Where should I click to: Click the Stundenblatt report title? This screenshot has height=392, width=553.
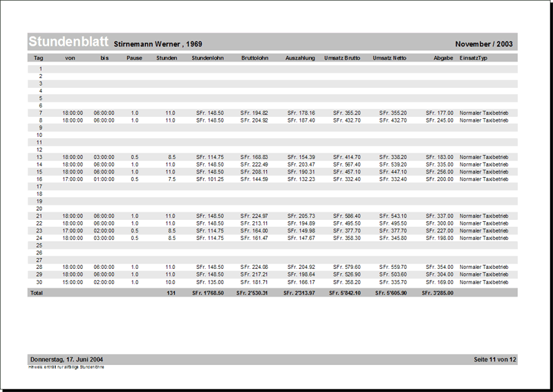pyautogui.click(x=68, y=41)
